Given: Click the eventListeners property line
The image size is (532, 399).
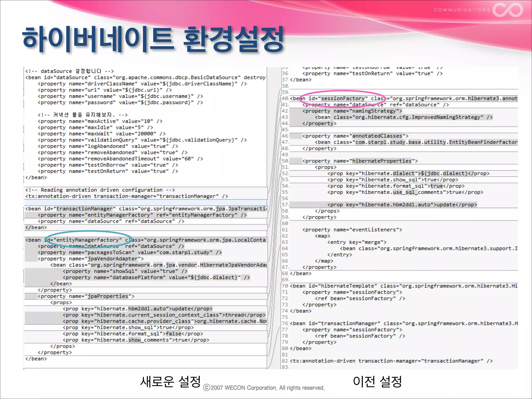Looking at the screenshot, I should [x=352, y=230].
